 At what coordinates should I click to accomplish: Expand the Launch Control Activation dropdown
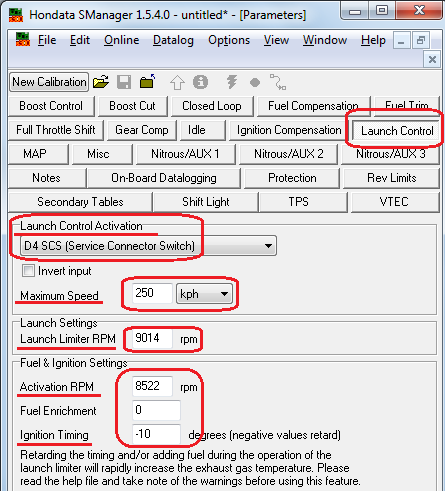click(148, 246)
